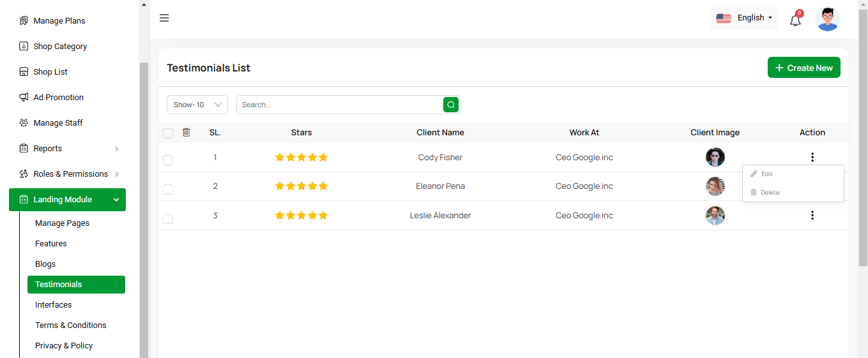
Task: View Eleanor Pena's client image
Action: (x=715, y=186)
